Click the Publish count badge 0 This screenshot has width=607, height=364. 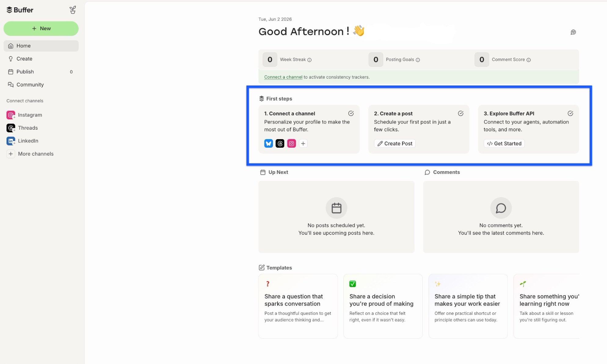click(x=71, y=72)
